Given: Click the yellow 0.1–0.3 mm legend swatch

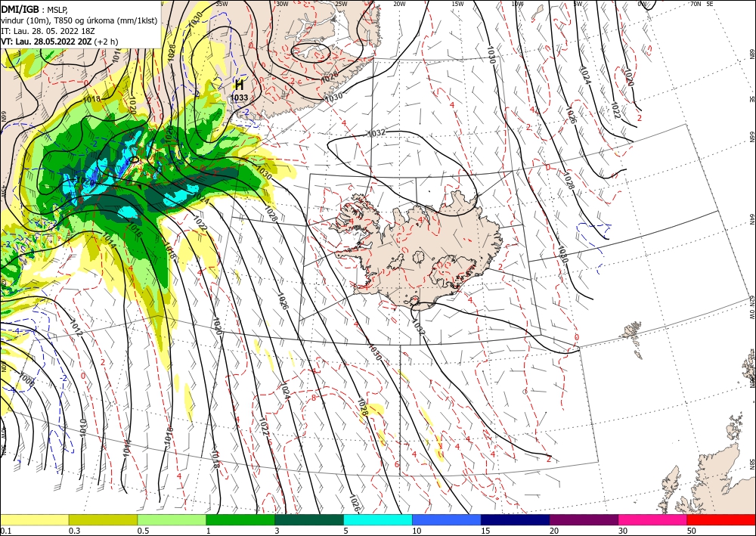Looking at the screenshot, I should [x=34, y=519].
